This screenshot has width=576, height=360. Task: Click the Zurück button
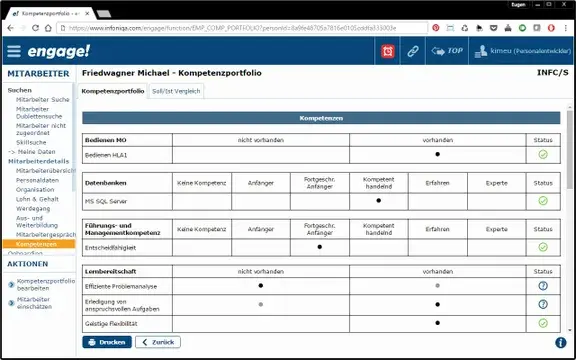[158, 342]
